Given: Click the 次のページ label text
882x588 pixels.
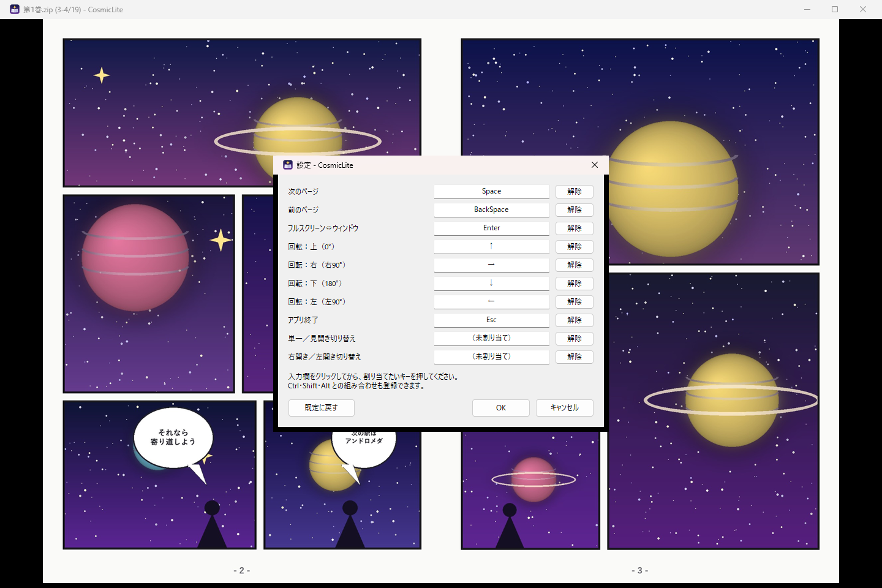Looking at the screenshot, I should (303, 192).
